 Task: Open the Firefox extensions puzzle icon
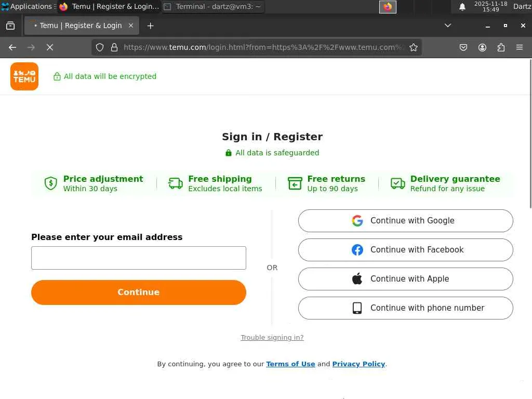pos(501,47)
